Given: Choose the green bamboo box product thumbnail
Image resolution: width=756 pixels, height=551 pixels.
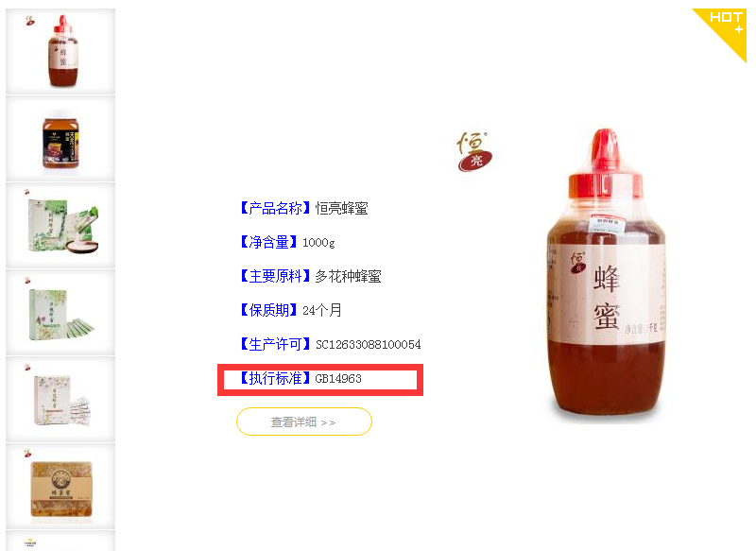Looking at the screenshot, I should [x=60, y=225].
